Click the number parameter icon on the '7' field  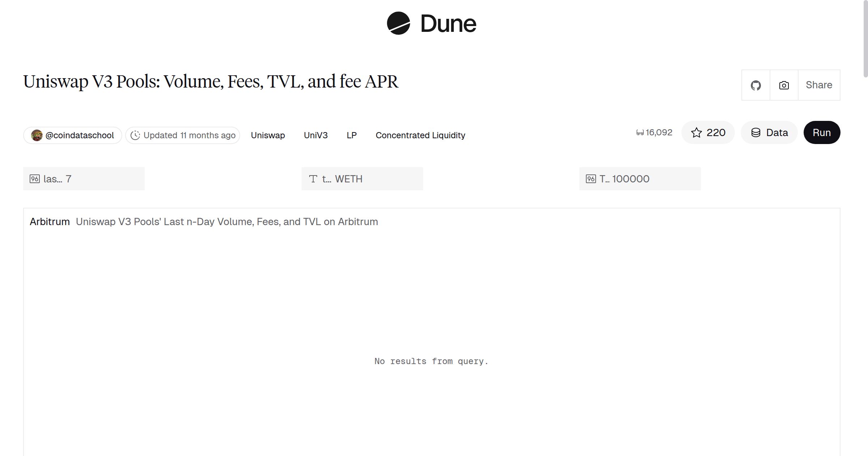point(35,178)
